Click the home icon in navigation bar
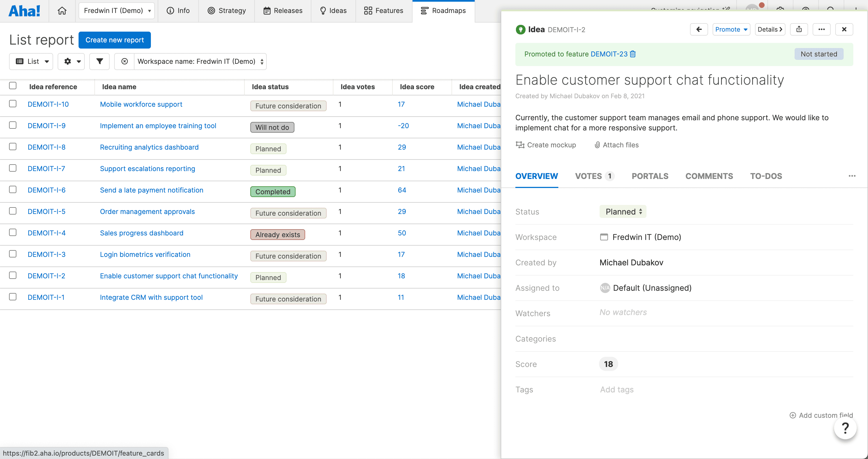Viewport: 868px width, 459px height. (62, 11)
